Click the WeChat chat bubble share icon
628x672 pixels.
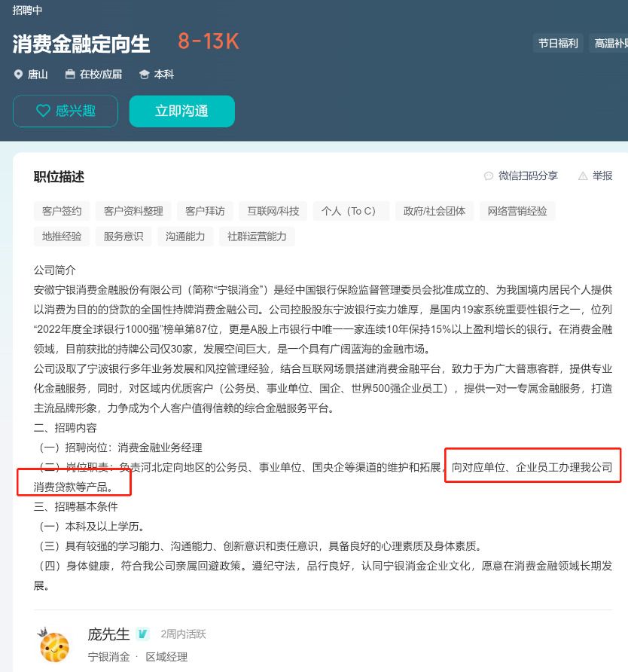coord(489,176)
